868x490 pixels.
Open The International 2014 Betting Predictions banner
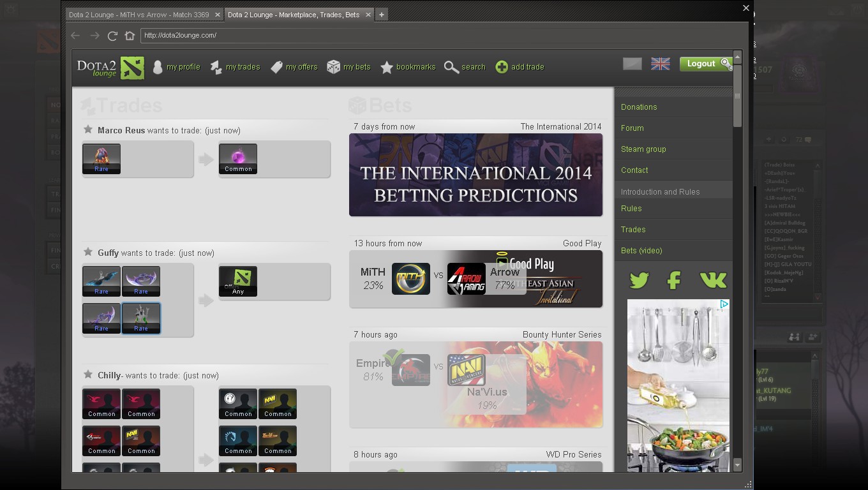pos(475,175)
